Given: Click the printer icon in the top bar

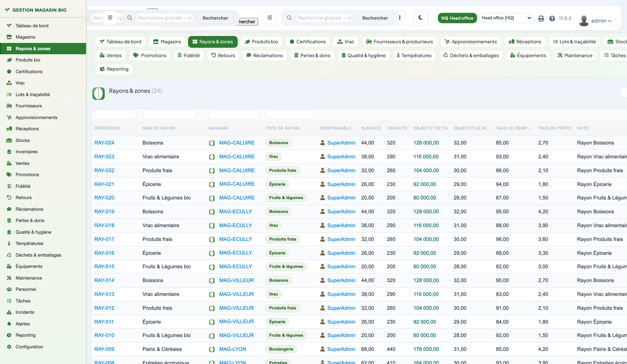Looking at the screenshot, I should click(x=541, y=19).
